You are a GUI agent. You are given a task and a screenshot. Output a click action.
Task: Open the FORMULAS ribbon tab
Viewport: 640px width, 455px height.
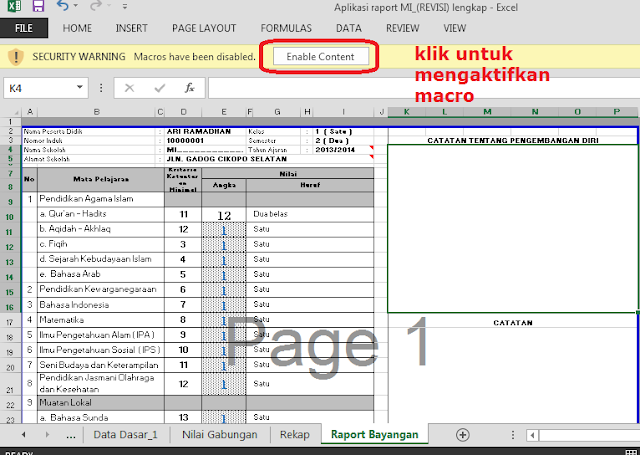286,28
